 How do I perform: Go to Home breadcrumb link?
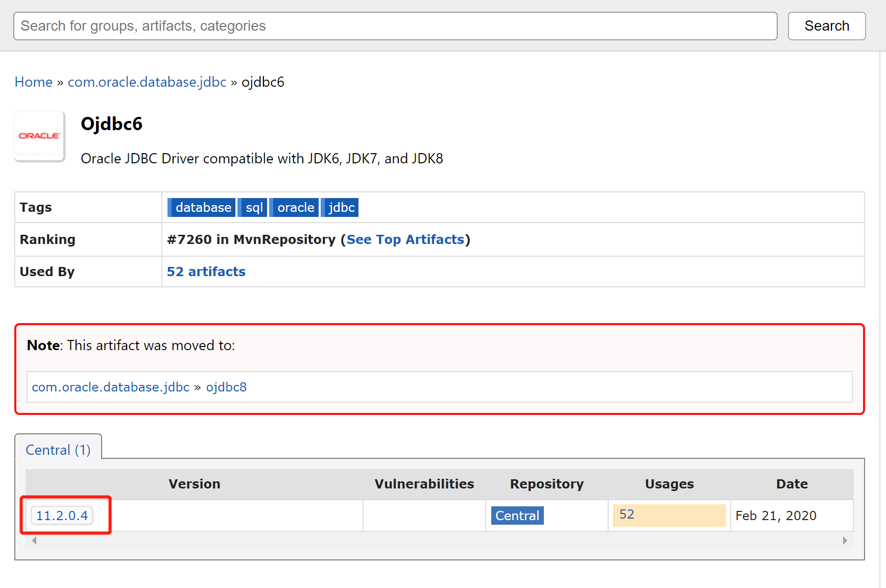click(34, 82)
